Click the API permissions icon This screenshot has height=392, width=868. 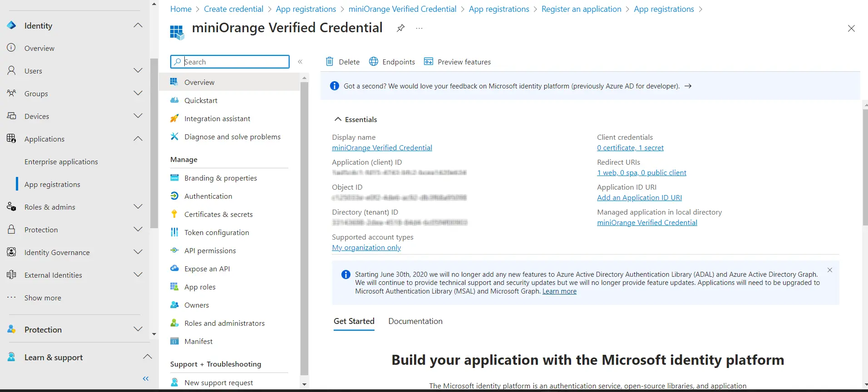pos(174,250)
